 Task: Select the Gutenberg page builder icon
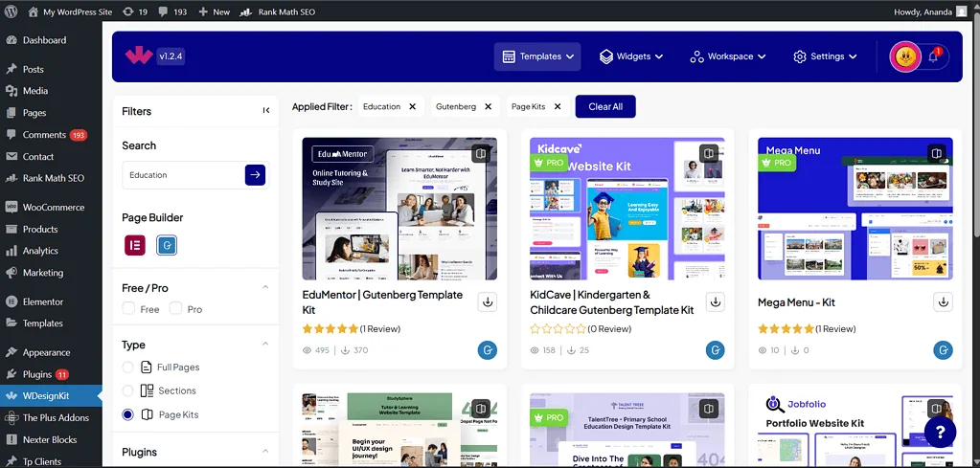pyautogui.click(x=167, y=245)
